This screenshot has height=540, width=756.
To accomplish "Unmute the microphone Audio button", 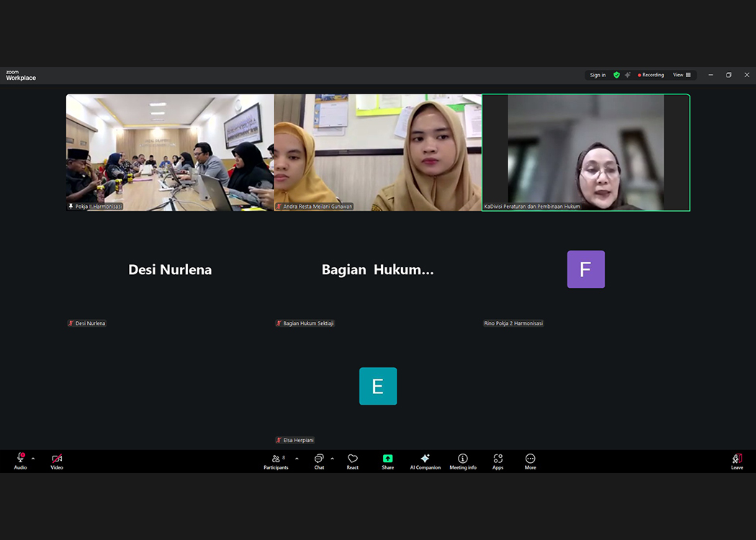I will [20, 462].
